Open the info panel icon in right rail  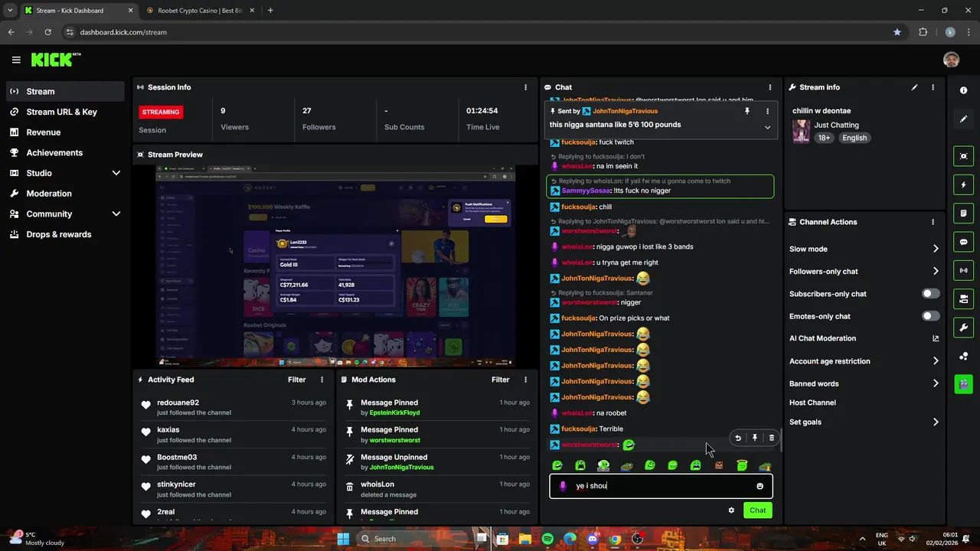click(963, 90)
